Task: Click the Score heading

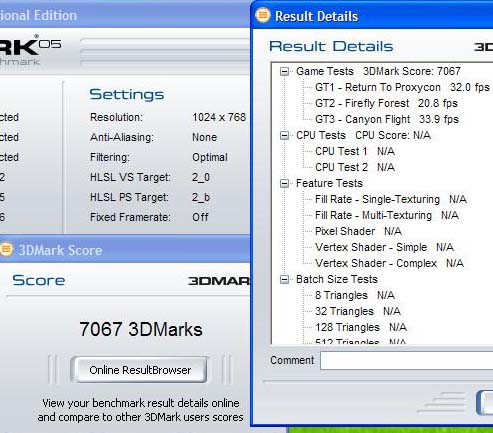Action: [x=39, y=280]
